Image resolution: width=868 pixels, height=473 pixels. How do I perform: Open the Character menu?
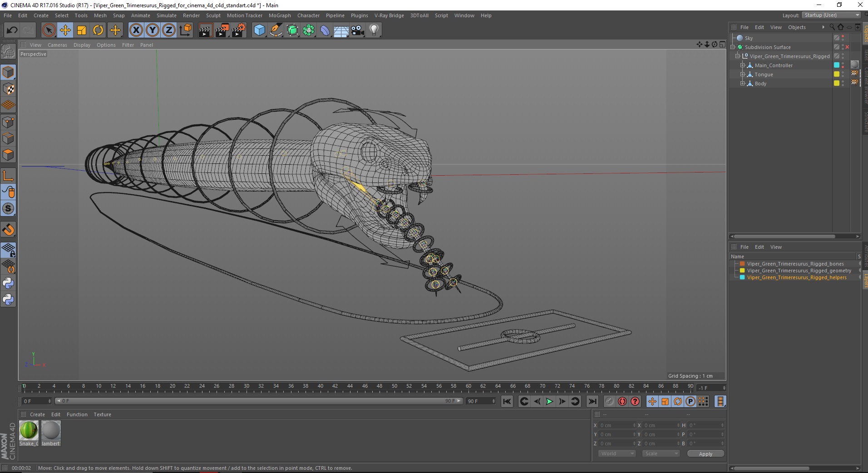click(308, 15)
